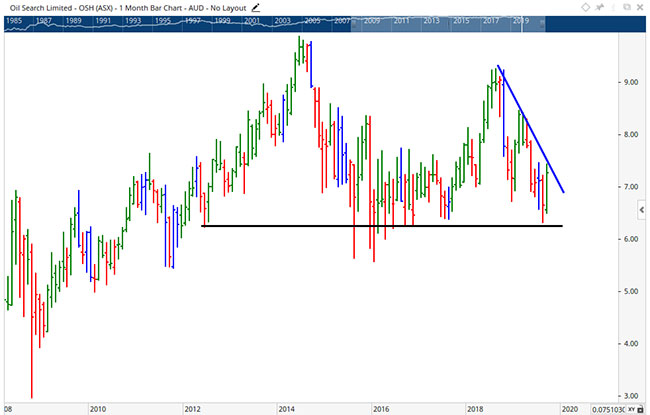Toggle the scale lock padlock icon
This screenshot has height=415, width=650.
640,410
